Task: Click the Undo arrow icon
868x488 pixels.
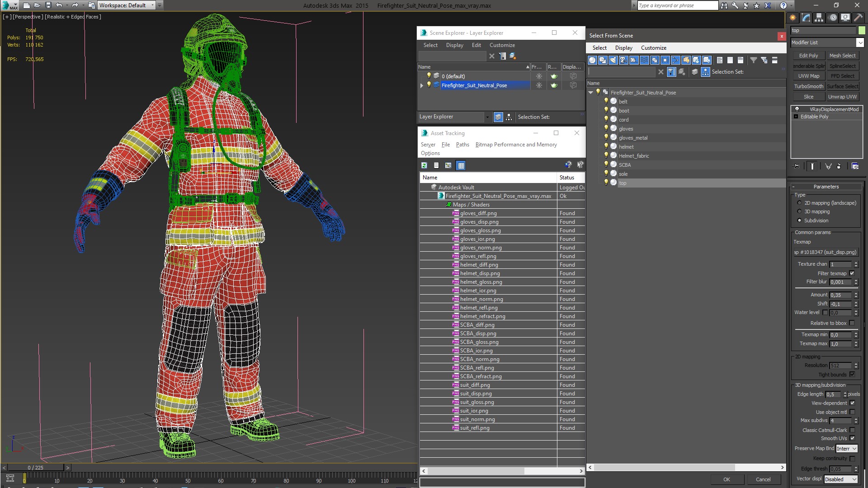Action: (59, 5)
